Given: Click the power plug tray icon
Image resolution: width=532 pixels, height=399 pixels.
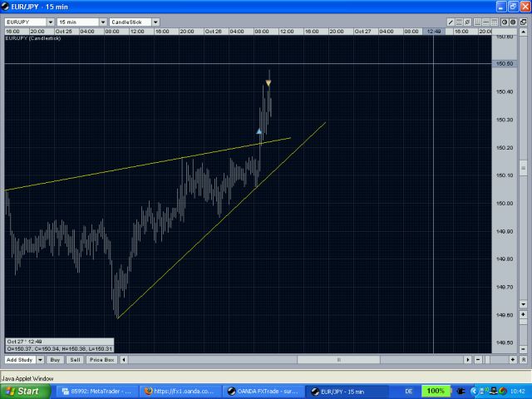Looking at the screenshot, I should [461, 392].
